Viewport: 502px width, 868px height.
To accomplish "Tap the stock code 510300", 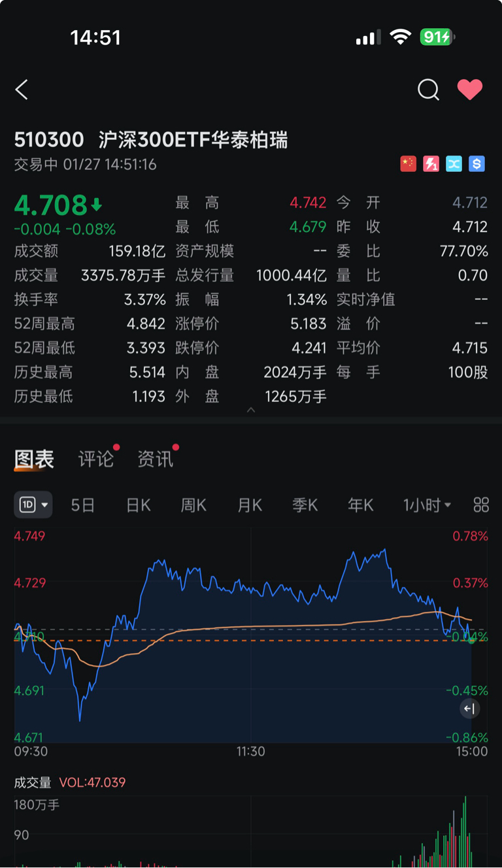I will [49, 139].
